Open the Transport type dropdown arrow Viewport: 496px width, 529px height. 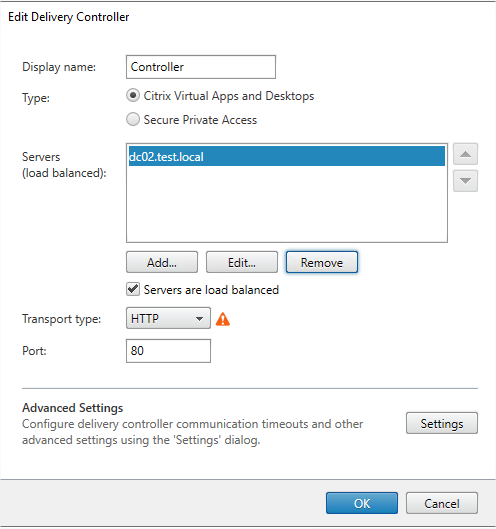point(199,318)
